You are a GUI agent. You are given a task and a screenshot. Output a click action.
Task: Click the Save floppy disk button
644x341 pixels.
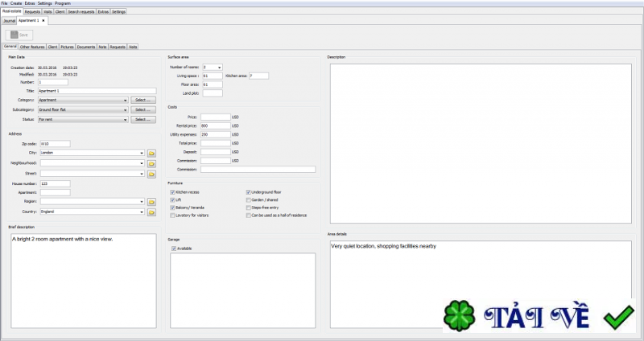[19, 35]
